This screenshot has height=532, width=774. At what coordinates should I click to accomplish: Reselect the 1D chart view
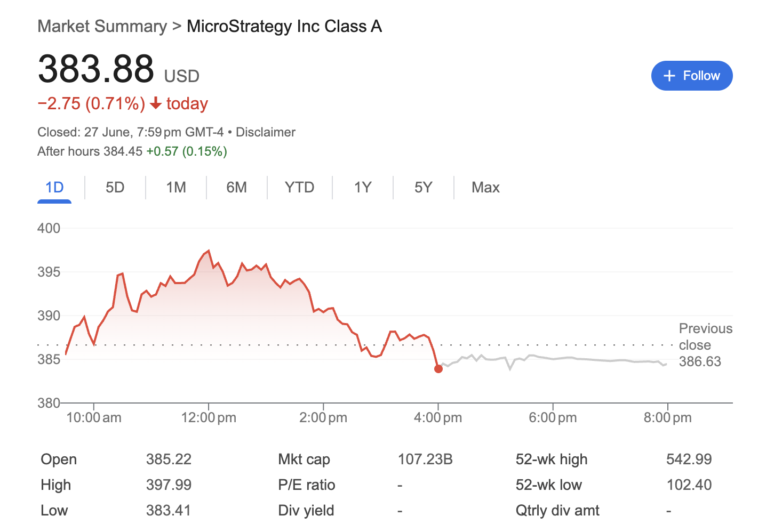[54, 187]
